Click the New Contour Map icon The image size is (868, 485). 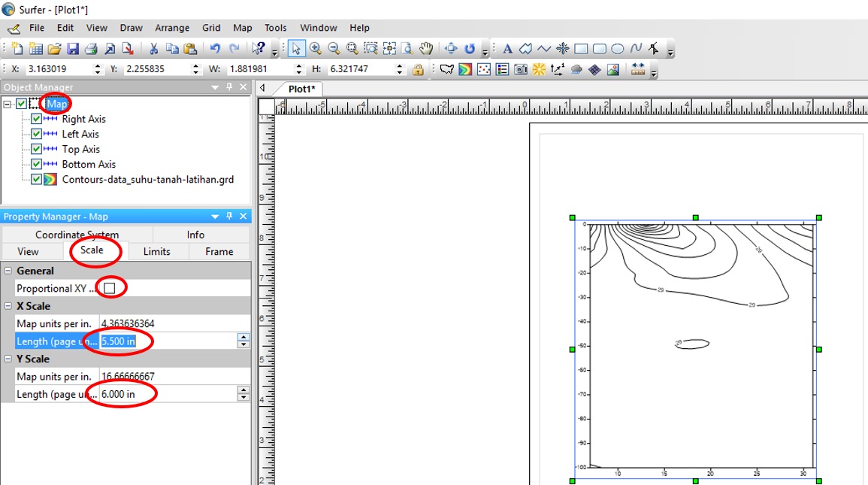point(465,69)
